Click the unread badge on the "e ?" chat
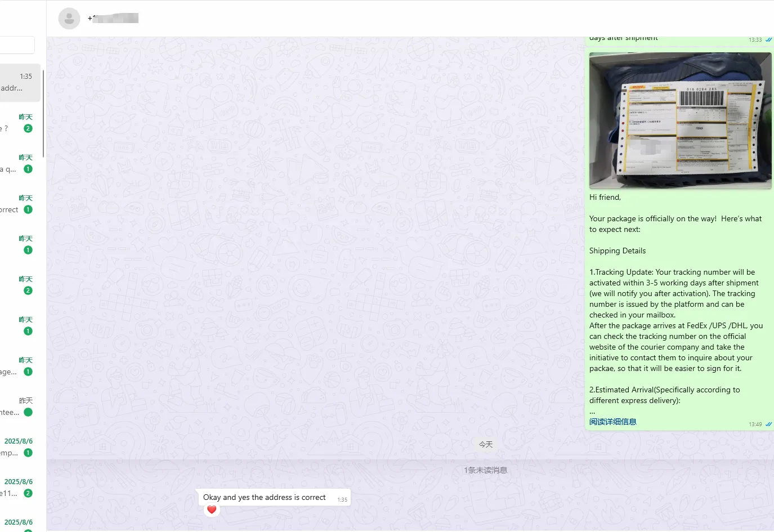 (x=28, y=129)
